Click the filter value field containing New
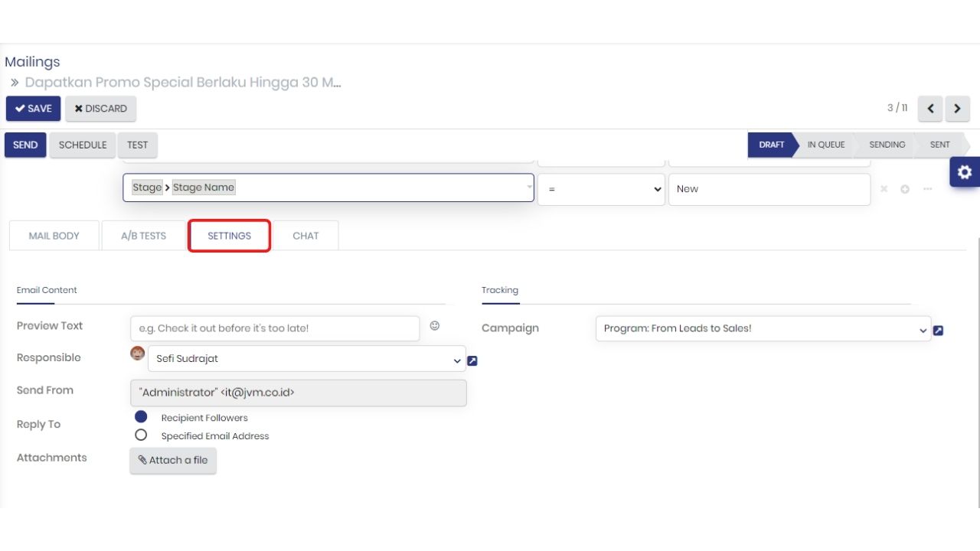 pyautogui.click(x=769, y=189)
